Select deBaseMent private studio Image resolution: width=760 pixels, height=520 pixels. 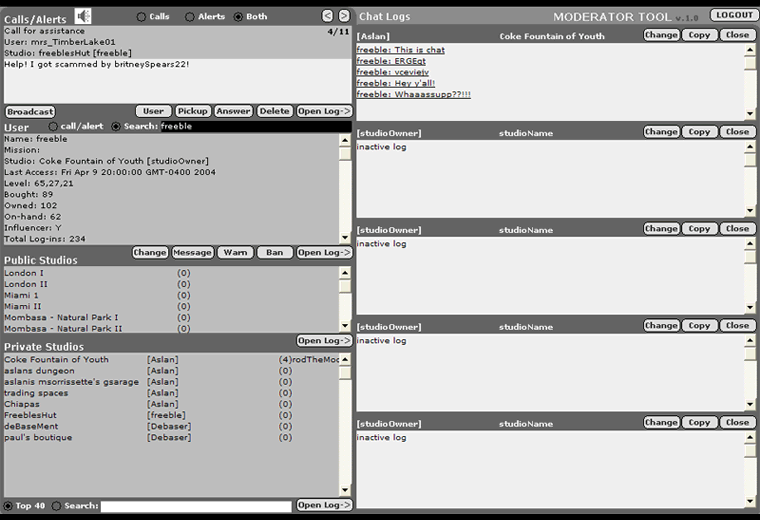point(171,426)
